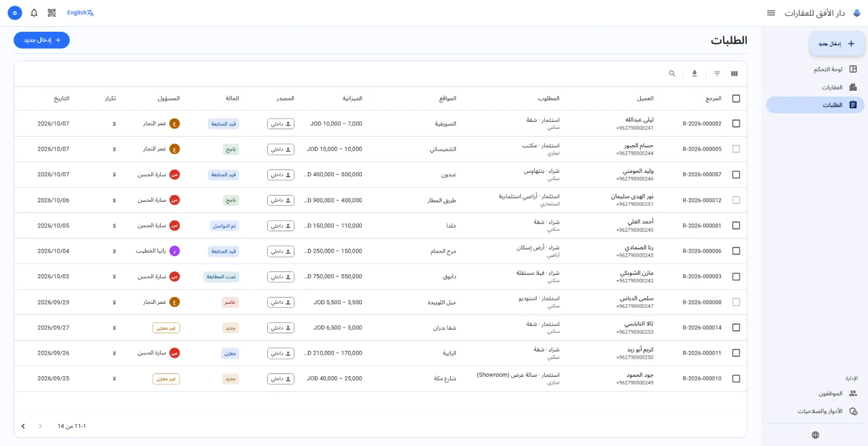Viewport: 868px width, 446px height.
Task: Click reference R-2026-000012
Action: coord(702,201)
